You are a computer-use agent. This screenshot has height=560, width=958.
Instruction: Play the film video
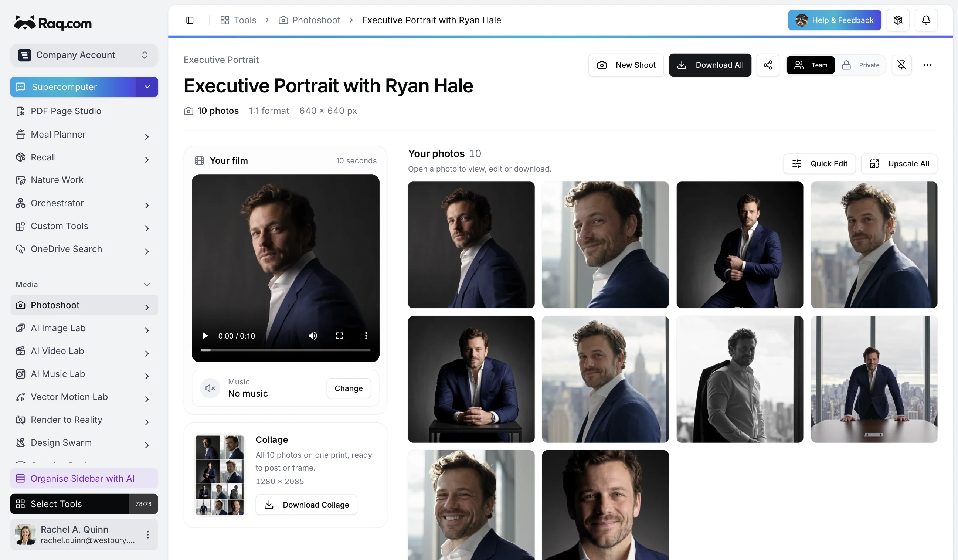click(205, 336)
